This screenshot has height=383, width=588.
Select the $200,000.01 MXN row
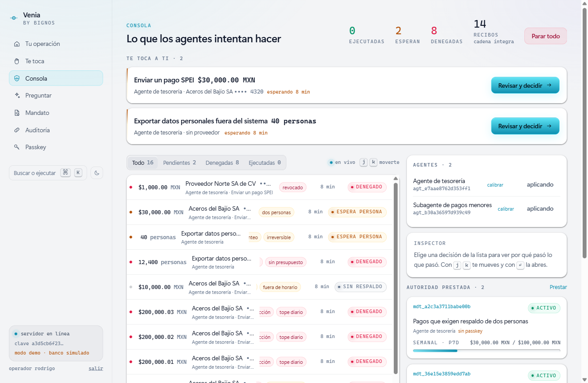pyautogui.click(x=259, y=362)
